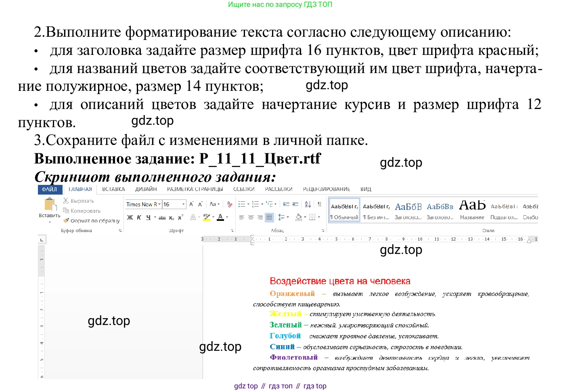Click the Increase font size icon
The image size is (561, 392).
point(191,204)
